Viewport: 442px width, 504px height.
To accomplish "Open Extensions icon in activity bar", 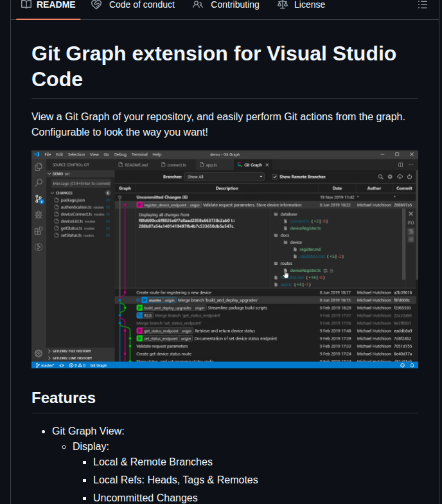I will 39,231.
